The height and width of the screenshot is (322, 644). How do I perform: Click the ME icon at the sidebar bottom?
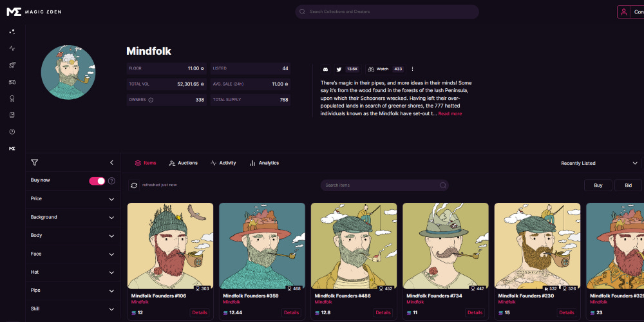(x=12, y=148)
